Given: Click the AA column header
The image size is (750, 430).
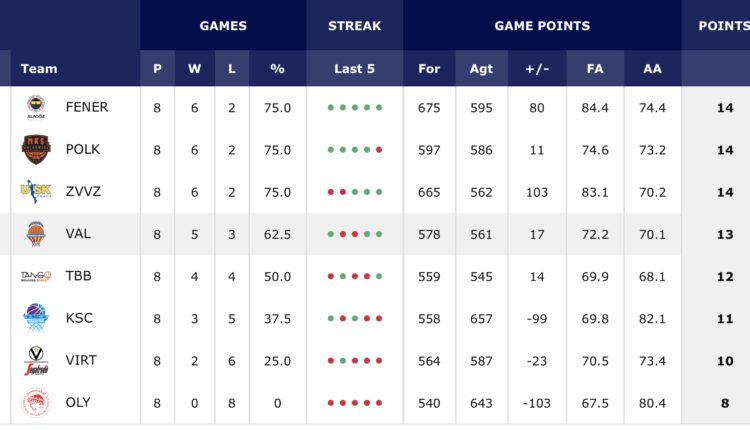Looking at the screenshot, I should pos(652,69).
